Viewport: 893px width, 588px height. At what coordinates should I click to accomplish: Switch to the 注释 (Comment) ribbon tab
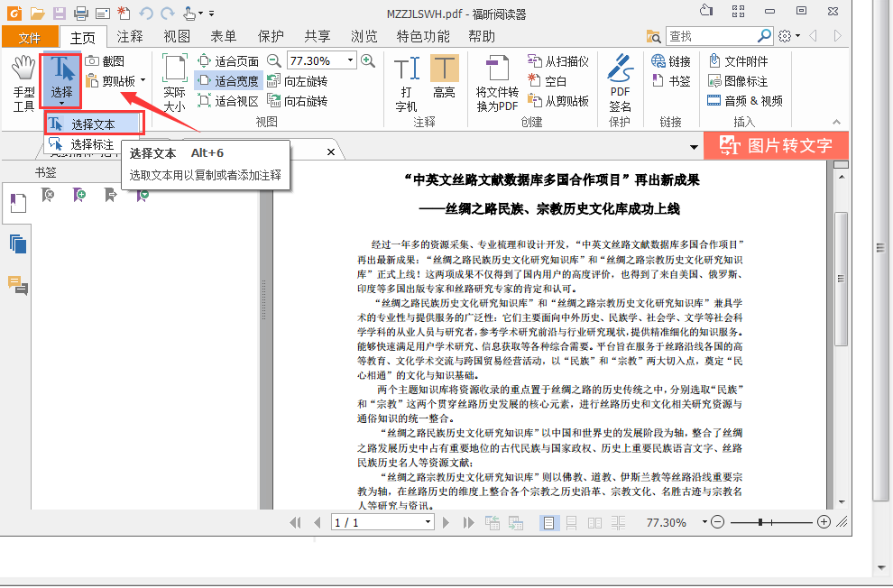[x=129, y=37]
